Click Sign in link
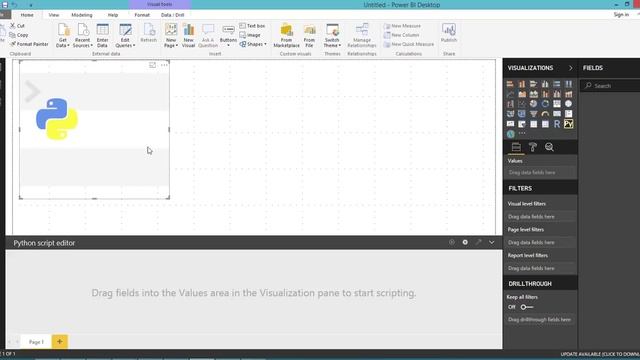Screen dimensions: 640x360 (621, 15)
